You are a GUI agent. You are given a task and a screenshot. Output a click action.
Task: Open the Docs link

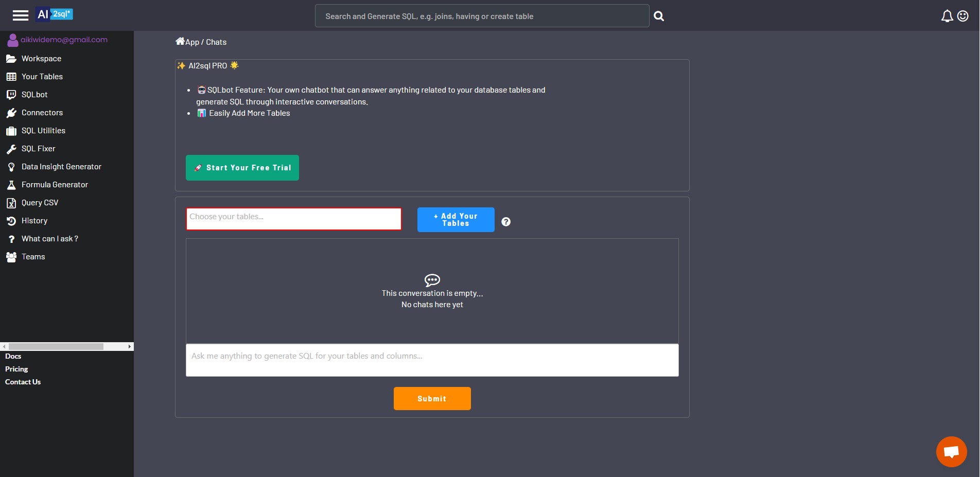[x=13, y=356]
